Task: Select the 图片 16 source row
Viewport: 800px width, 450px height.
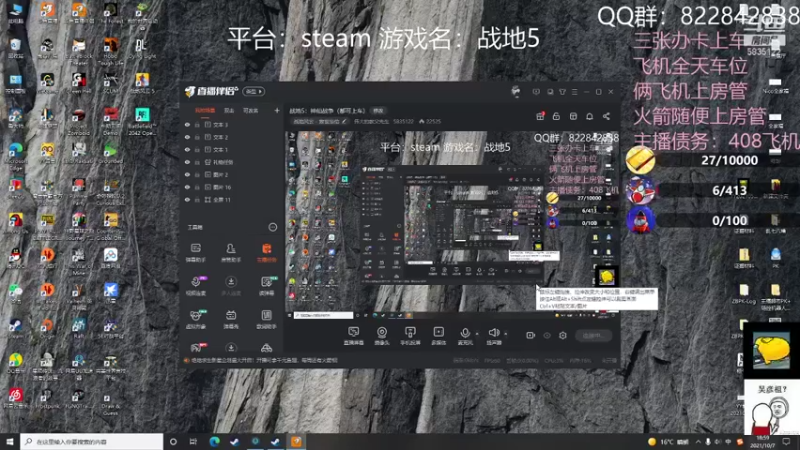Action: point(232,187)
